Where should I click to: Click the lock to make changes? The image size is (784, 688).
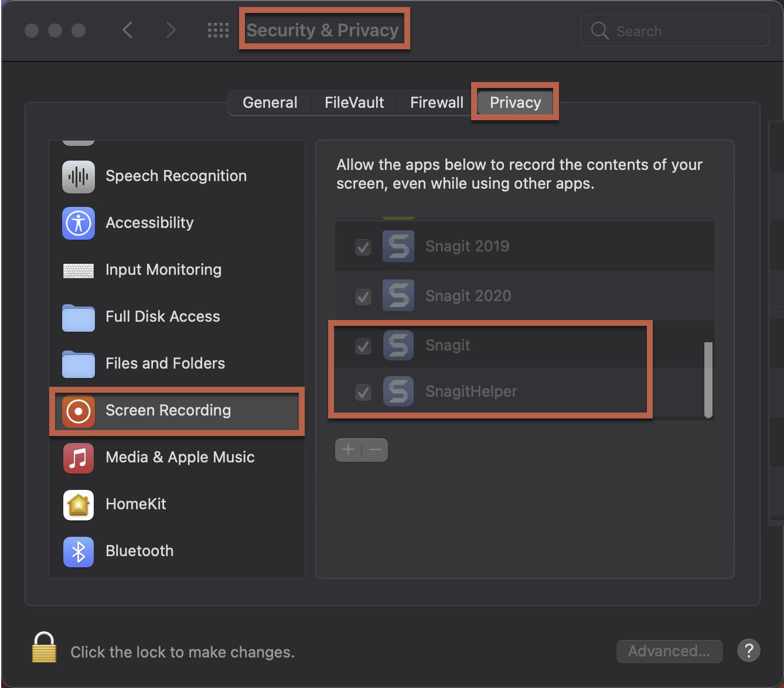click(x=43, y=648)
